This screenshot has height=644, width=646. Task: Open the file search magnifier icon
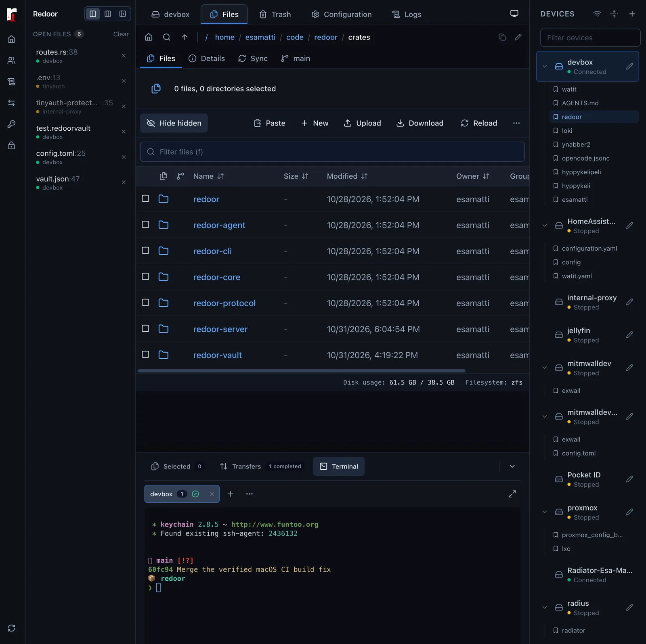166,37
